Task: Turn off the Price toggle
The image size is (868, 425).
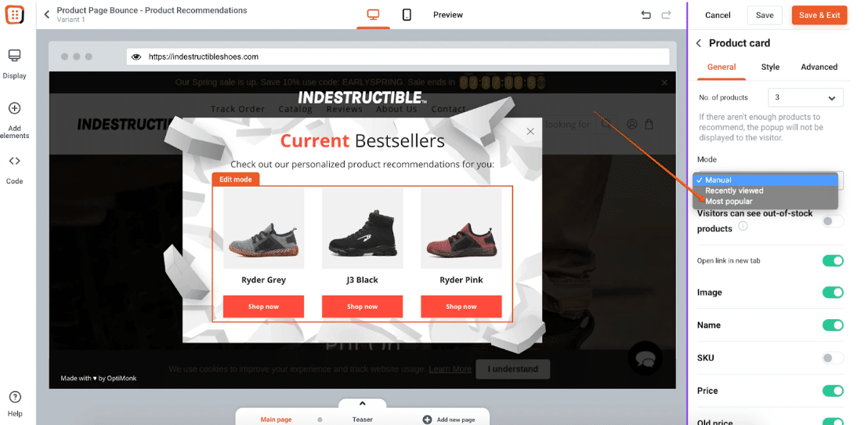Action: pyautogui.click(x=832, y=390)
